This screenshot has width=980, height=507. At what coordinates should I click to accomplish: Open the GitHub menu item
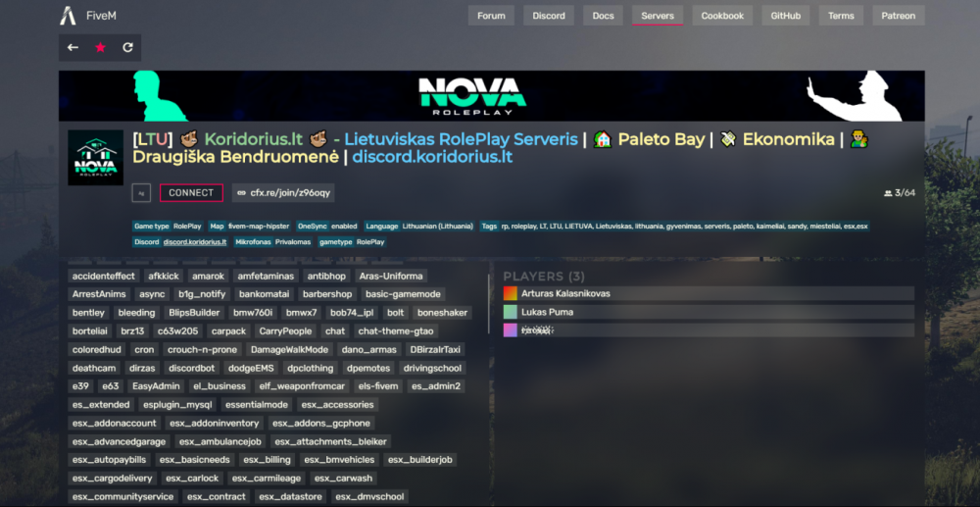point(786,16)
